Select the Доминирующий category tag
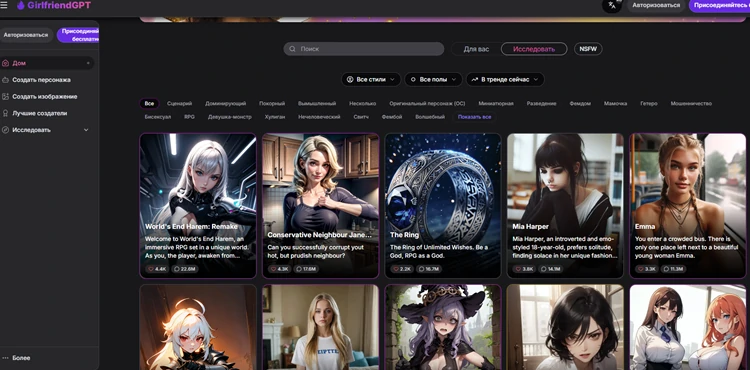 tap(225, 103)
